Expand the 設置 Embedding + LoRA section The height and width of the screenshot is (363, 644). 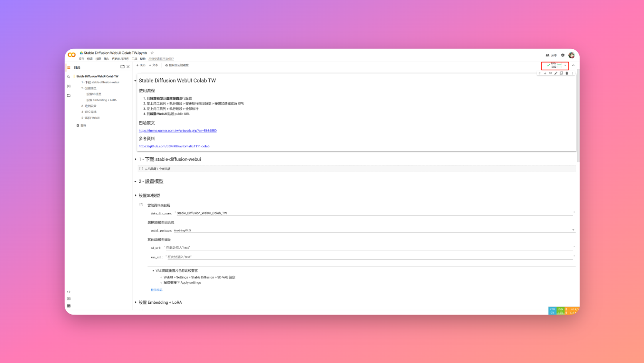[x=135, y=302]
